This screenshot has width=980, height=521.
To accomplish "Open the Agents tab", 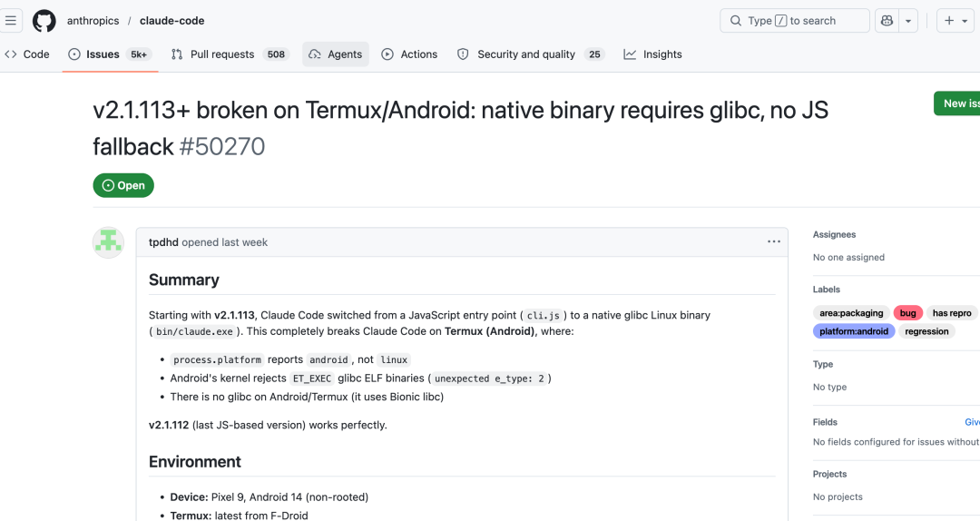I will click(336, 54).
